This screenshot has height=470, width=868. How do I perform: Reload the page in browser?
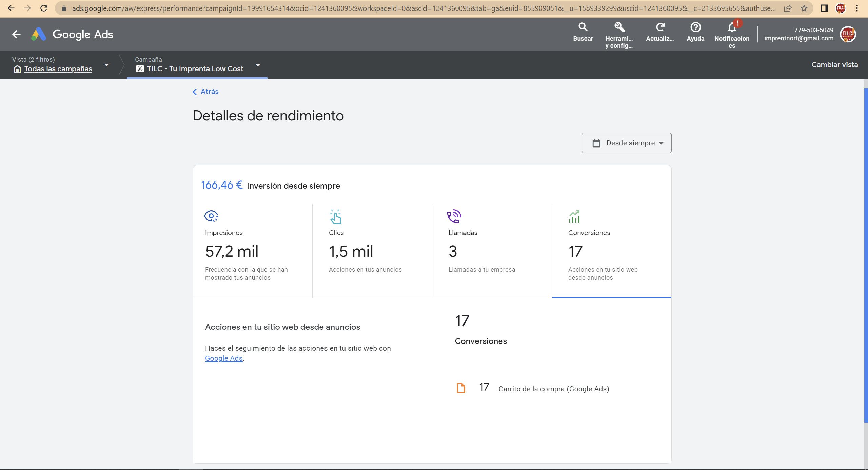(44, 8)
